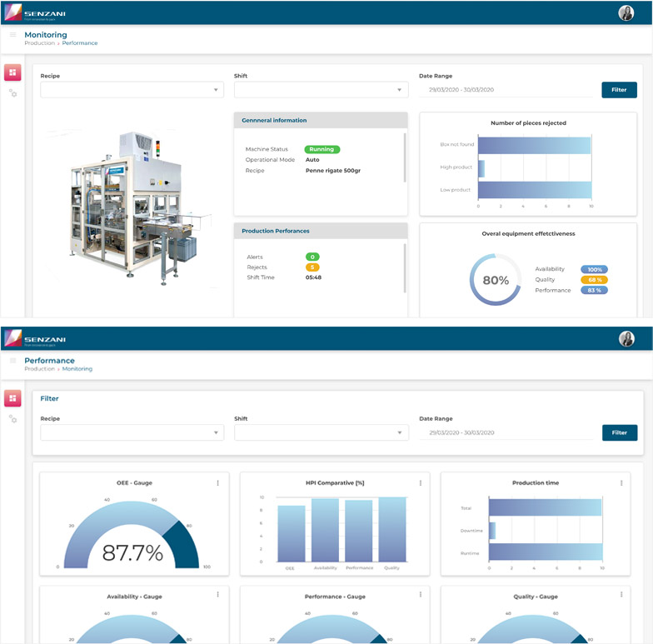Click the Date Range field on the Performance page
Viewport: 653px width, 644px height.
click(x=506, y=432)
